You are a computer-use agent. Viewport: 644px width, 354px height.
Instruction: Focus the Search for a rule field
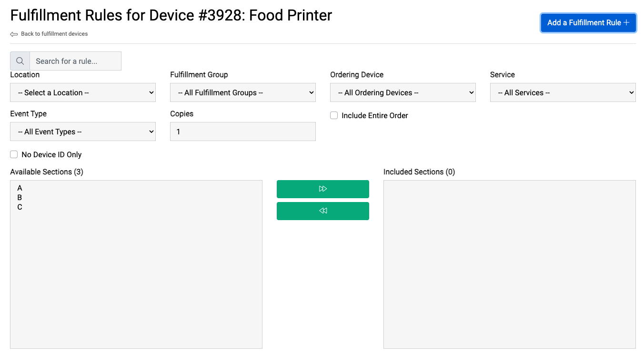tap(75, 61)
